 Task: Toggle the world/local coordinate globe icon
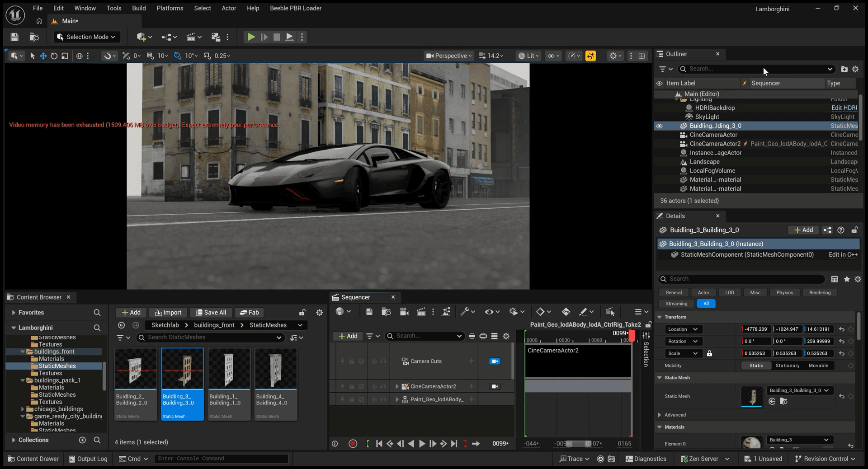pyautogui.click(x=80, y=56)
